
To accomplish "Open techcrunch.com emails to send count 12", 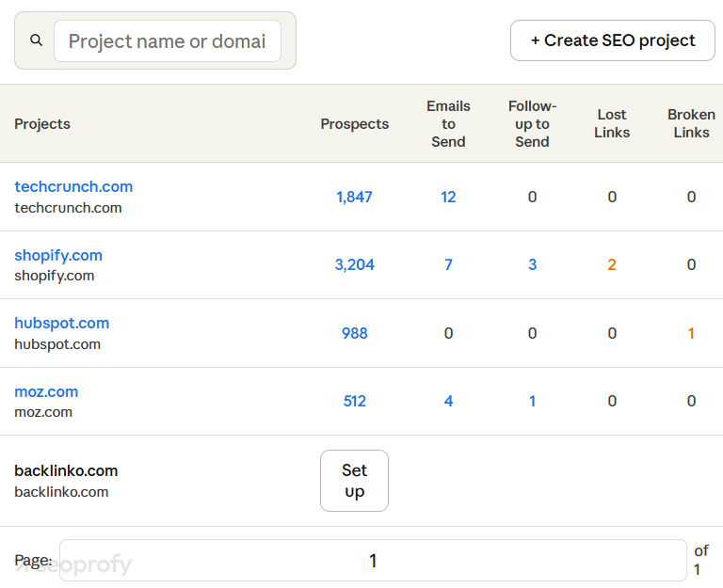I will point(448,198).
